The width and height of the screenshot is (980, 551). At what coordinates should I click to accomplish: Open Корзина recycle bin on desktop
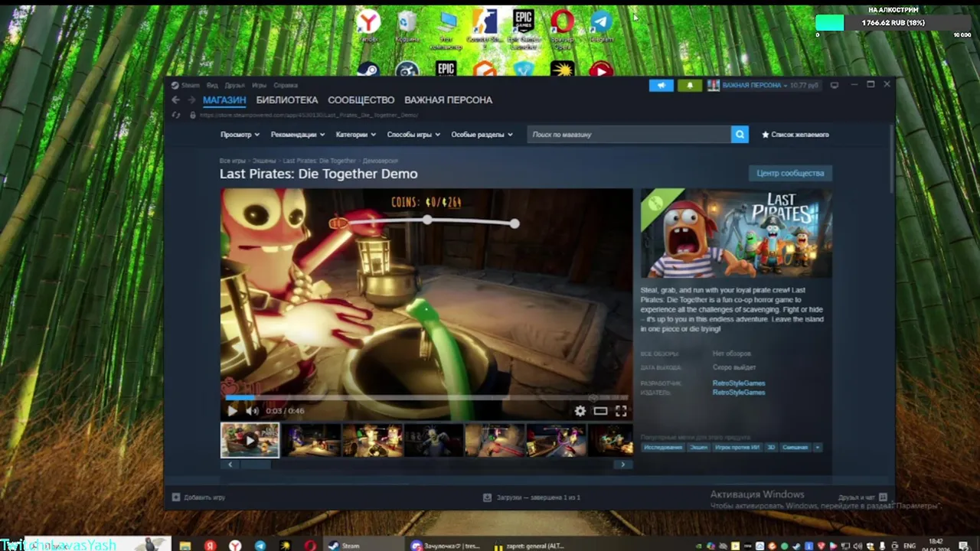click(x=407, y=25)
